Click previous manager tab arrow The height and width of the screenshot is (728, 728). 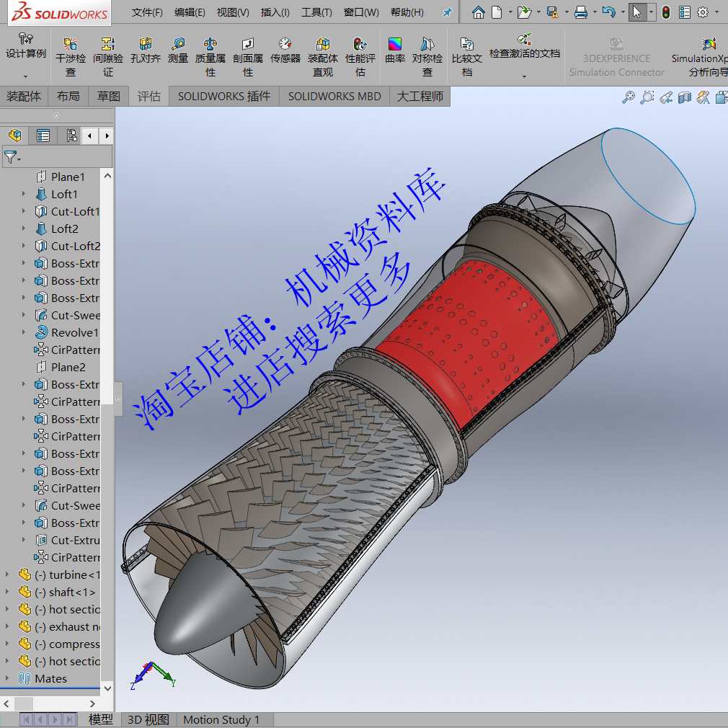[89, 136]
